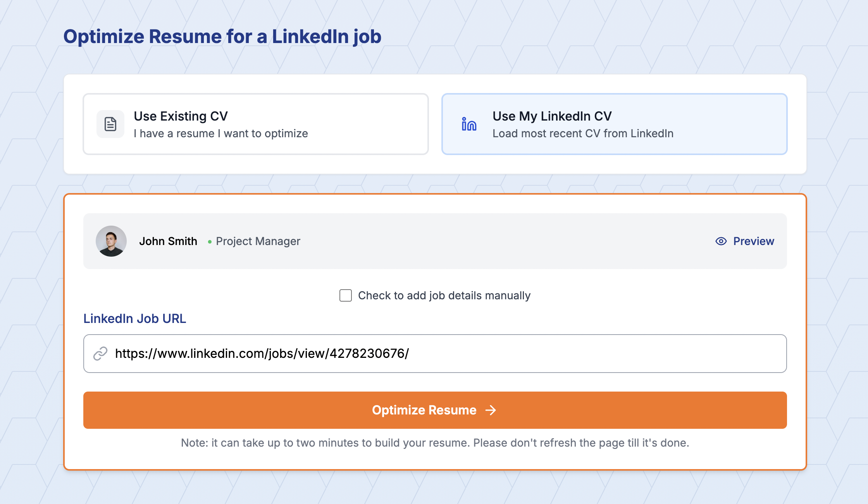Select the Use Existing CV option card
The height and width of the screenshot is (504, 868).
tap(256, 124)
